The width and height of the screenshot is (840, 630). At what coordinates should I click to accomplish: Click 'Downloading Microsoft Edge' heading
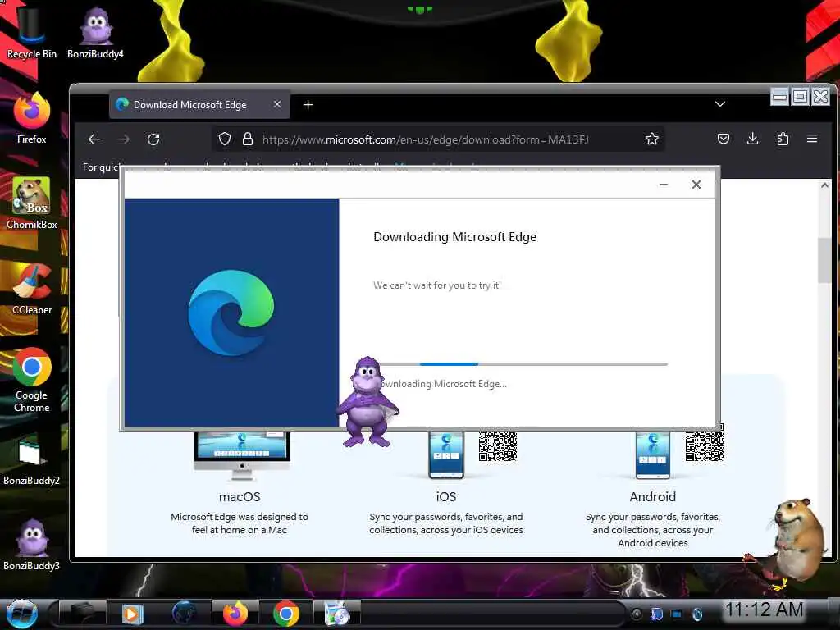454,237
